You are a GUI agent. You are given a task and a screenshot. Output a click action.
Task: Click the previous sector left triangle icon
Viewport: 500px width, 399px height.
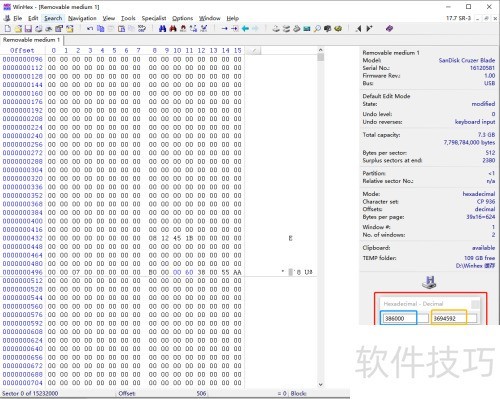(x=359, y=29)
